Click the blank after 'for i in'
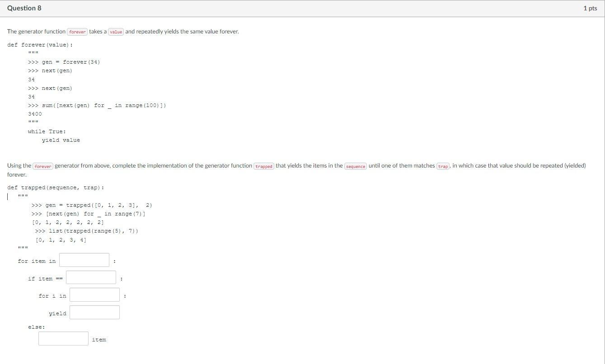This screenshot has width=605, height=364. [94, 294]
